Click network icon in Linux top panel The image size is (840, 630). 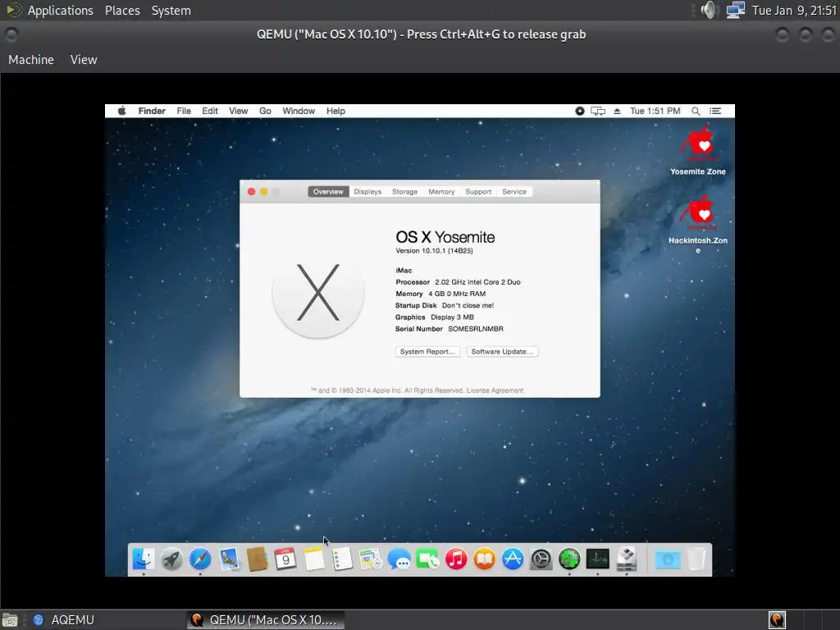tap(736, 10)
